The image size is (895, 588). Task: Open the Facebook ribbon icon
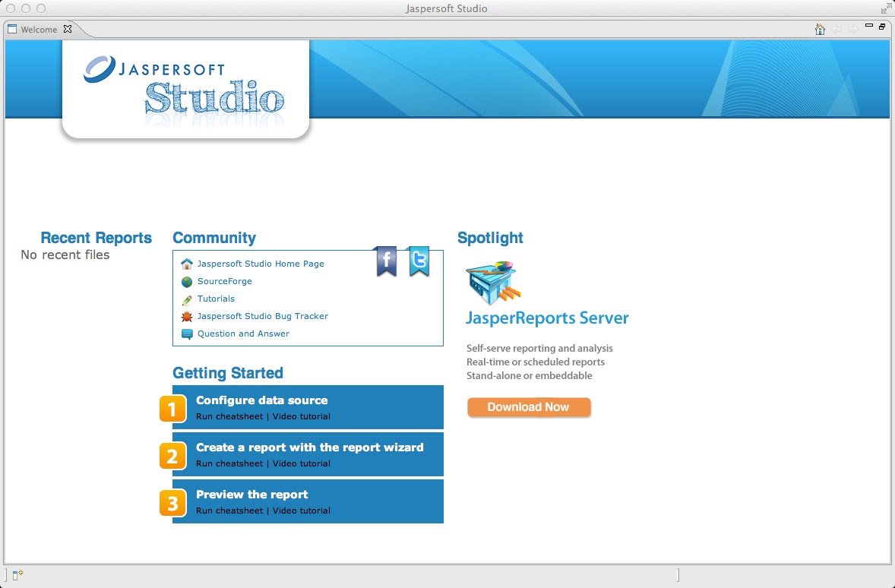(x=387, y=261)
